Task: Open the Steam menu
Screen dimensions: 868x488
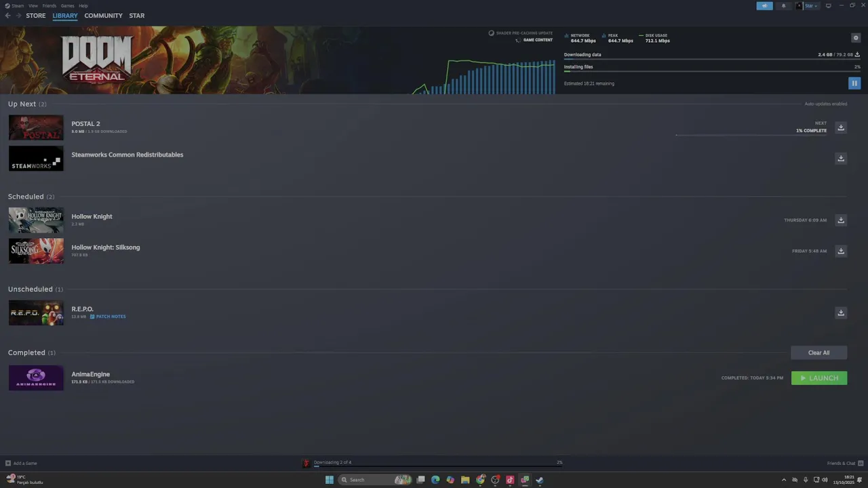Action: click(14, 5)
